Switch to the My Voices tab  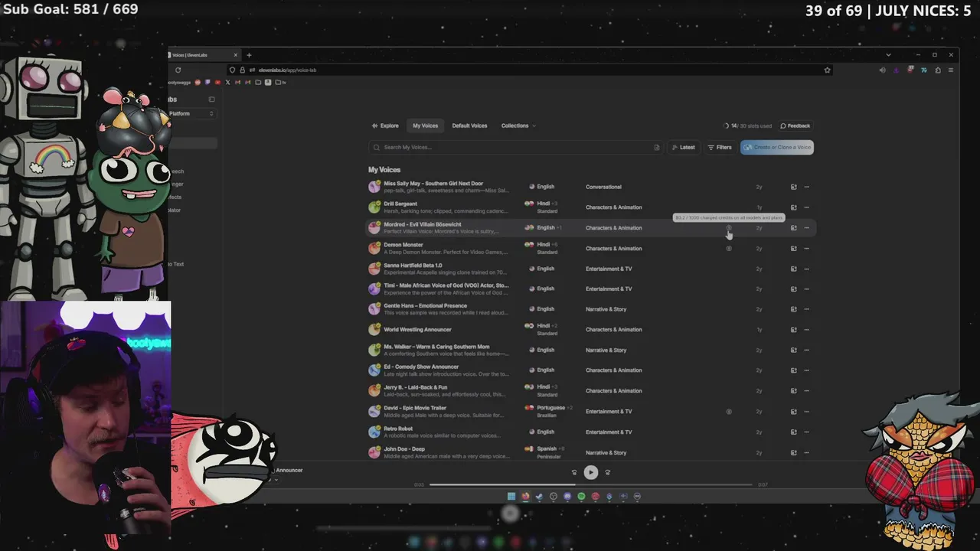[425, 126]
